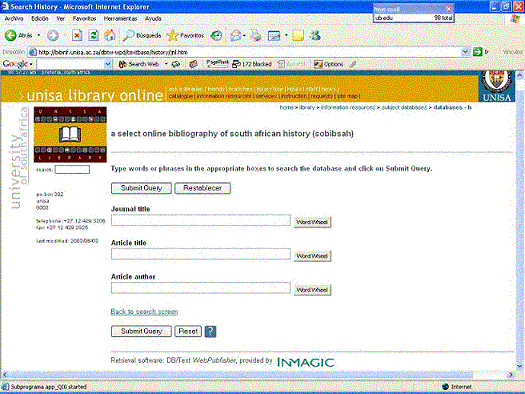Open the Mail envelope icon
The height and width of the screenshot is (394, 525).
236,35
